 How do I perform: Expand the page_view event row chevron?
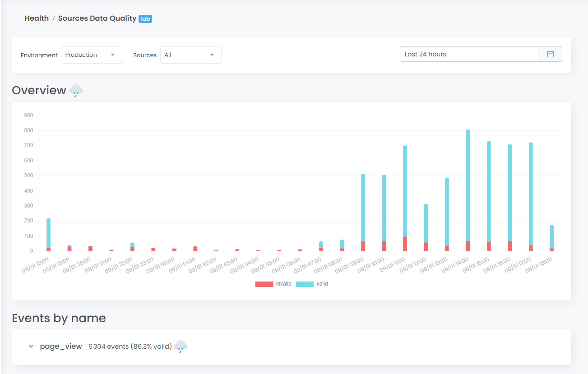pos(31,346)
